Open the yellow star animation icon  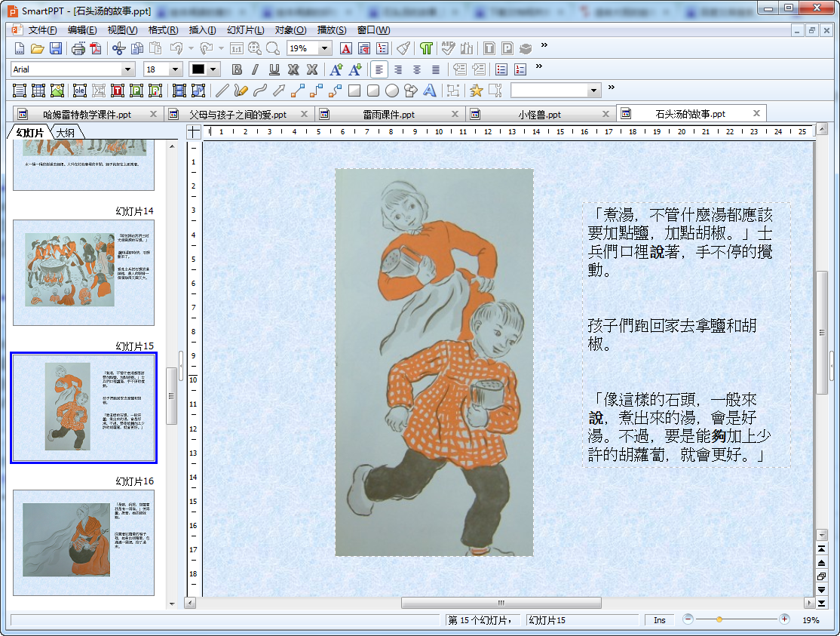coord(476,91)
